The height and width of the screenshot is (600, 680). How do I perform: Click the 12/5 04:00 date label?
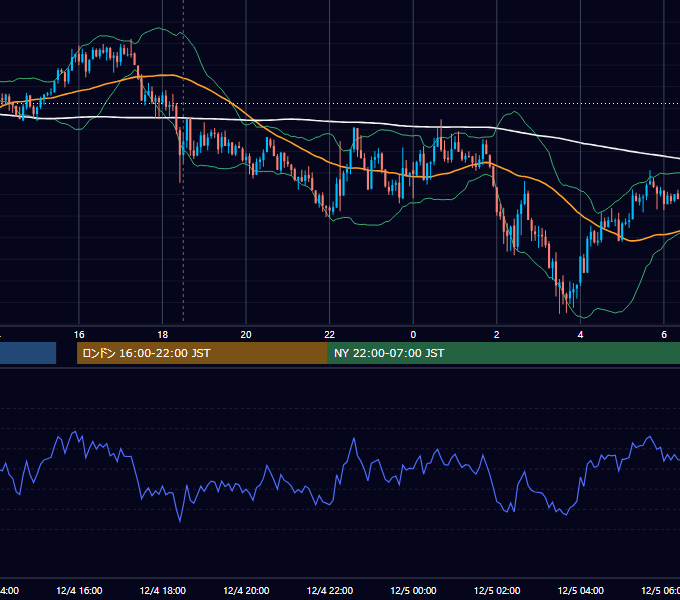(x=580, y=590)
